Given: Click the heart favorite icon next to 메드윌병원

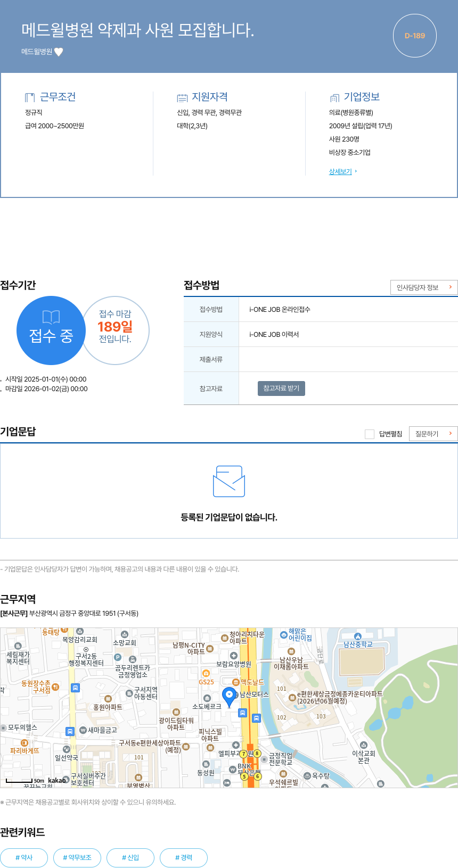Looking at the screenshot, I should [x=59, y=52].
